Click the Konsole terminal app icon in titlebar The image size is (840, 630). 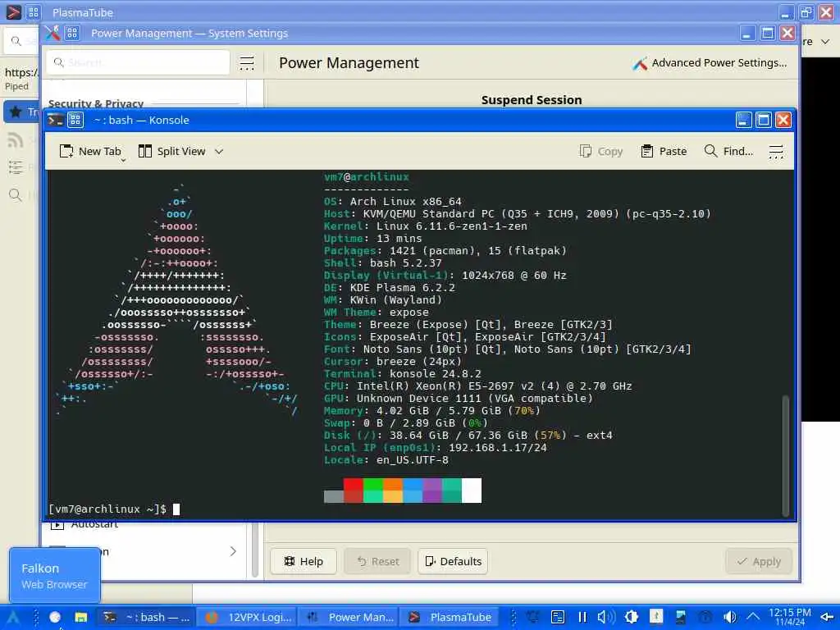(55, 120)
